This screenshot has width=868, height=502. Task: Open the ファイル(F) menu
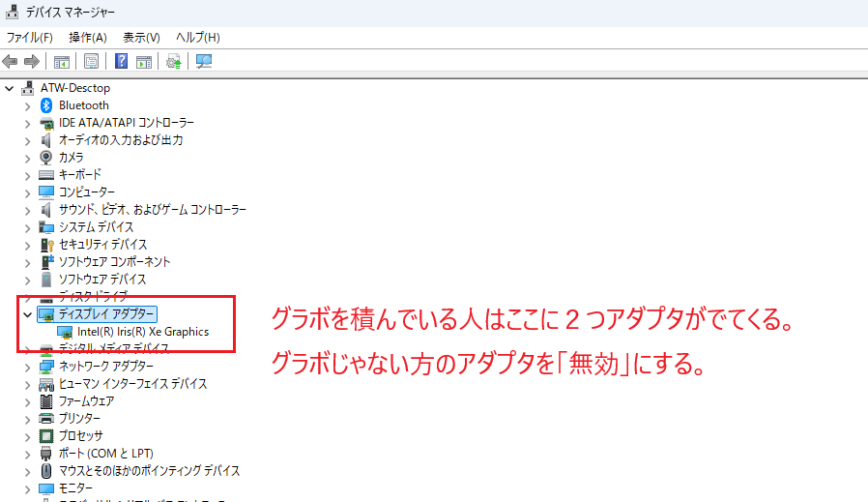click(x=29, y=37)
